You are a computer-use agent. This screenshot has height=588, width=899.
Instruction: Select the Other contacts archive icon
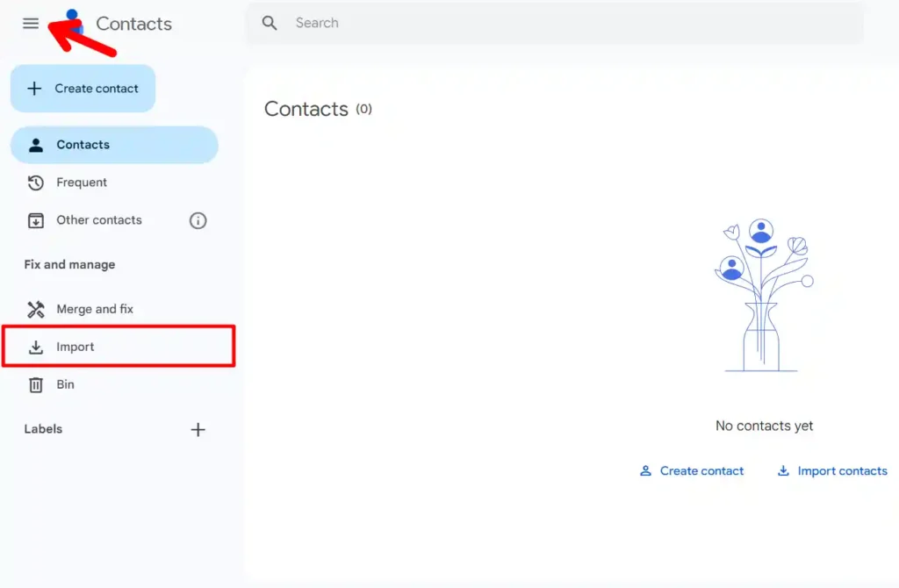click(x=34, y=220)
